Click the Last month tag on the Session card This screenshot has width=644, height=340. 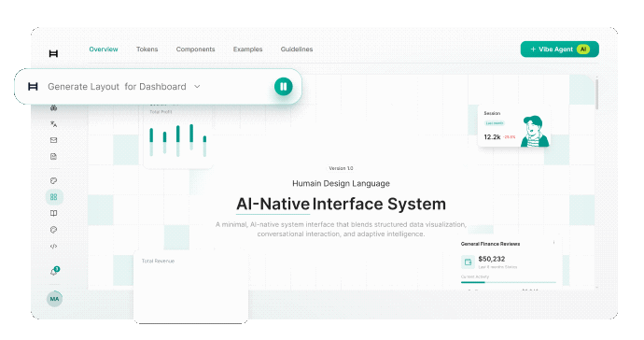495,123
